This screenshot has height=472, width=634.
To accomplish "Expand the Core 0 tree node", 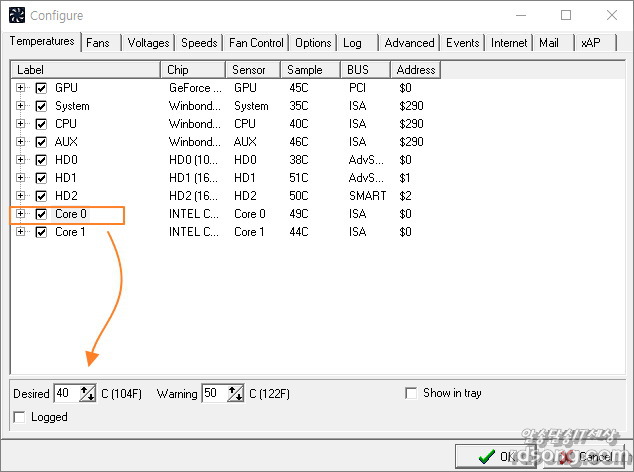I will pos(21,214).
